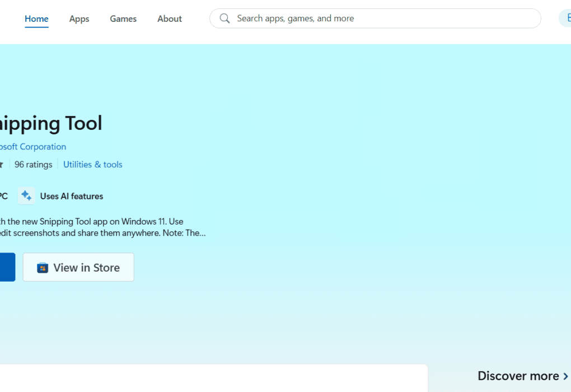This screenshot has height=392, width=571.
Task: Click the PC platform label
Action: click(3, 196)
